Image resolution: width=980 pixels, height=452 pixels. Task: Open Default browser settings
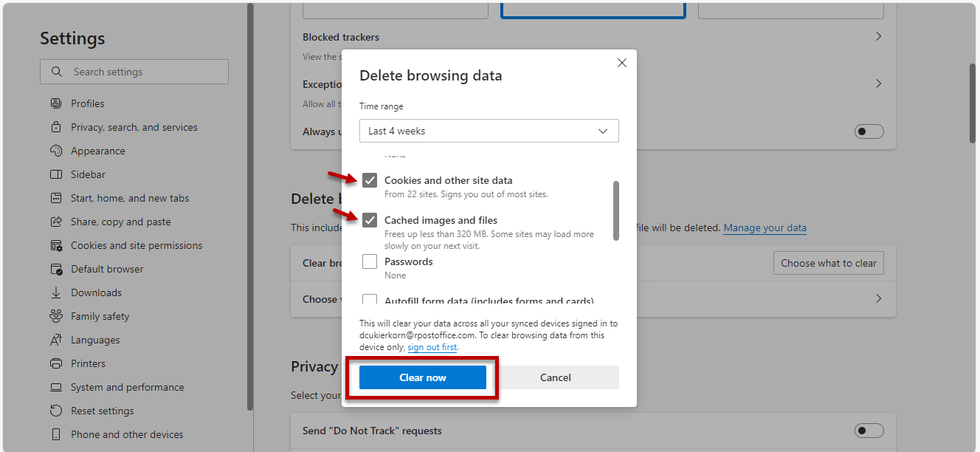coord(107,269)
